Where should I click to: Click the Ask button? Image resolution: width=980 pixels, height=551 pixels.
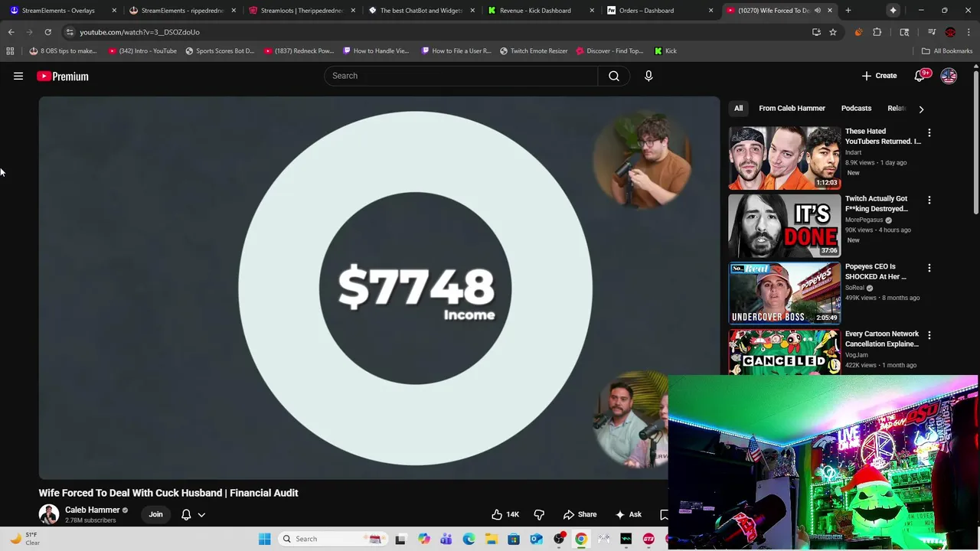(628, 514)
